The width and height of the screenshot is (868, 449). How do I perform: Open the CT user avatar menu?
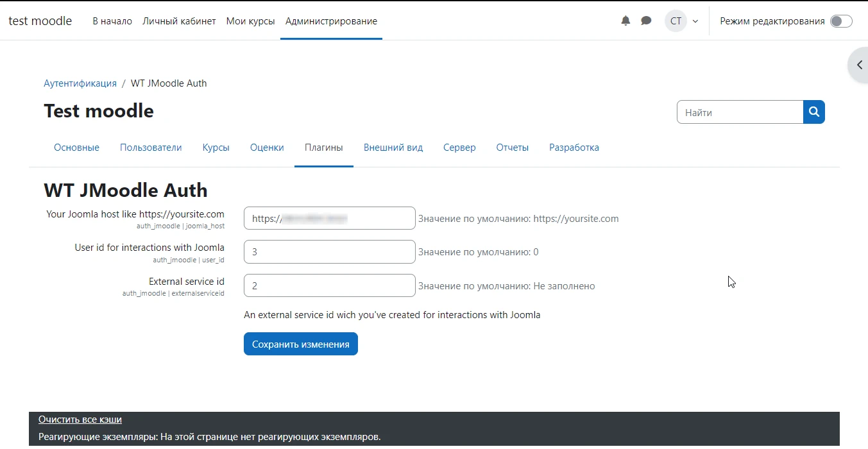[676, 21]
